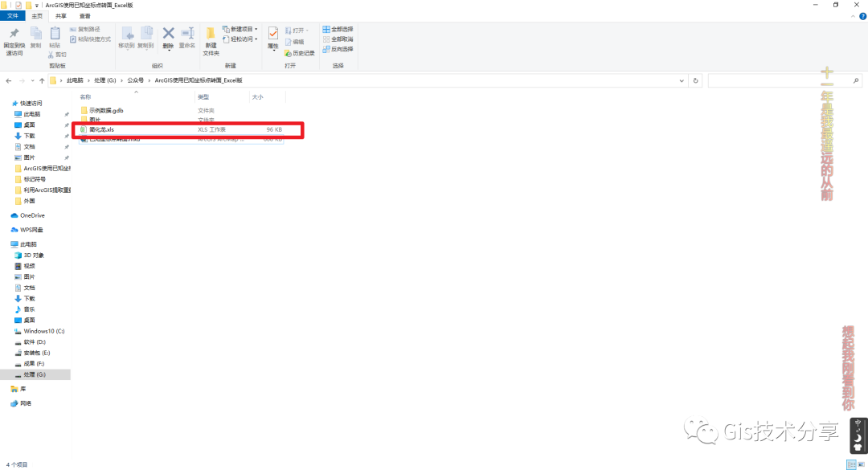Click the 历史记录 history icon
Viewport: 868px width, 470px height.
(x=299, y=52)
